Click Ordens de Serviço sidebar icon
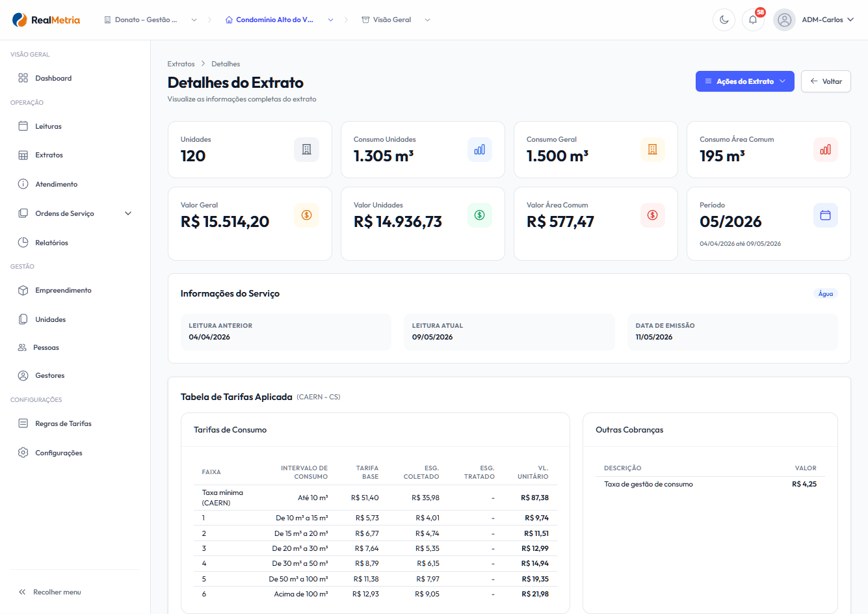Viewport: 868px width, 614px height. tap(23, 213)
